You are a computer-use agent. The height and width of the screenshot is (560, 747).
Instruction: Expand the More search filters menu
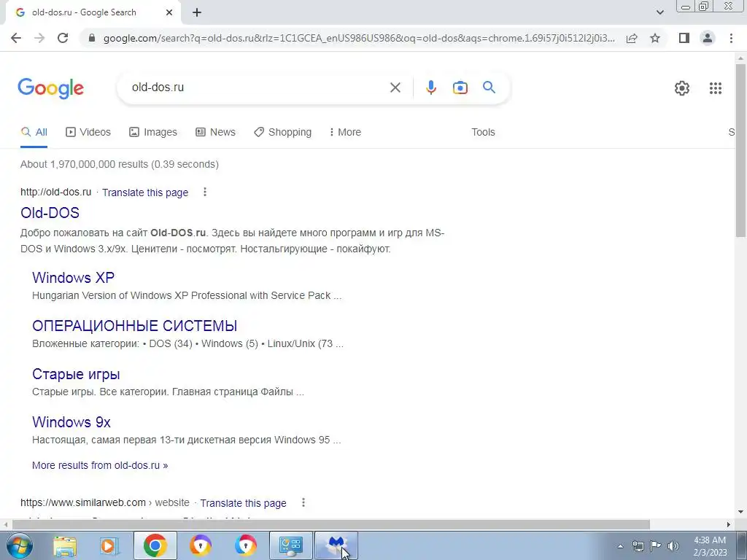pyautogui.click(x=345, y=133)
